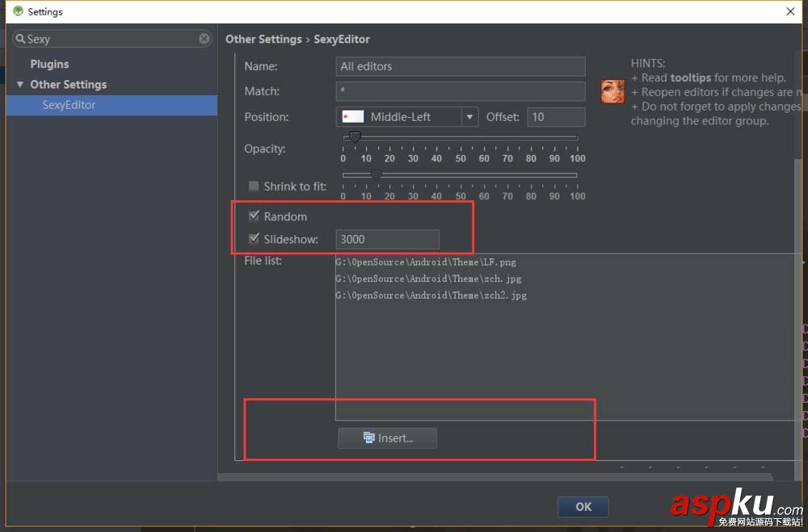This screenshot has height=532, width=808.
Task: Open the Middle-Left position dropdown
Action: 469,116
